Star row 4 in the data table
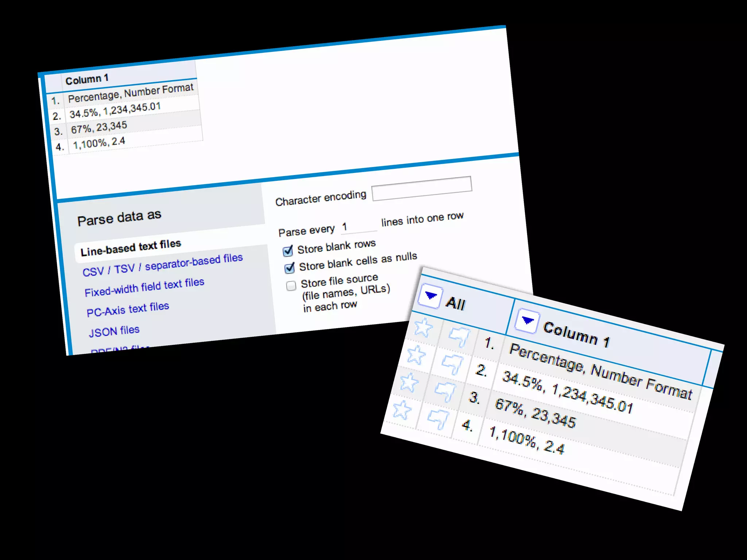747x560 pixels. (x=402, y=410)
